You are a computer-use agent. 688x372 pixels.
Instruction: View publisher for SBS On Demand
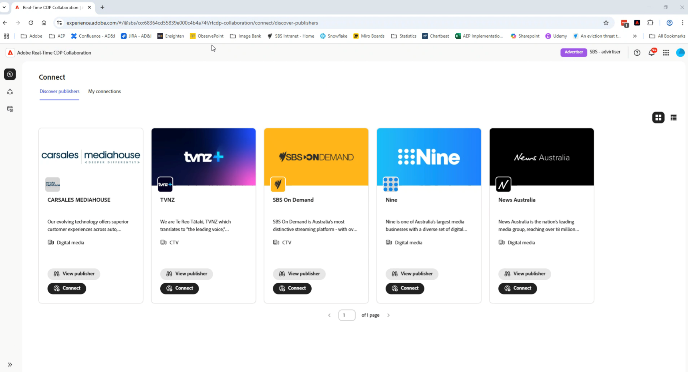click(x=299, y=274)
